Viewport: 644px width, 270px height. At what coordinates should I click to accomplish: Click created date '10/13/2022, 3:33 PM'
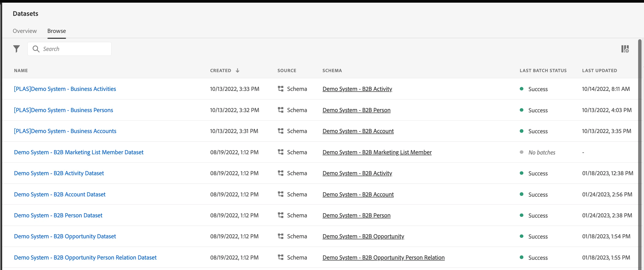235,89
